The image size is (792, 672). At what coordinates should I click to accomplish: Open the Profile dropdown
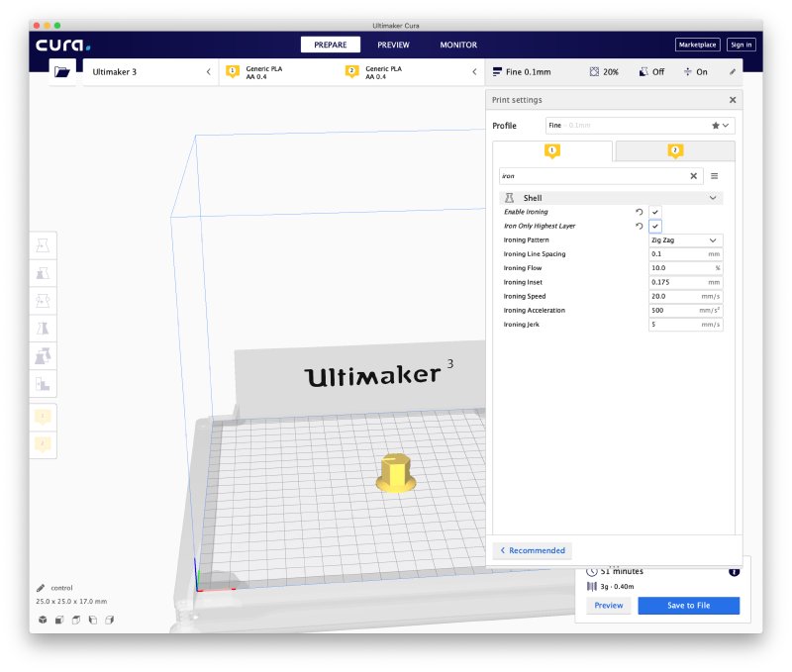click(640, 126)
